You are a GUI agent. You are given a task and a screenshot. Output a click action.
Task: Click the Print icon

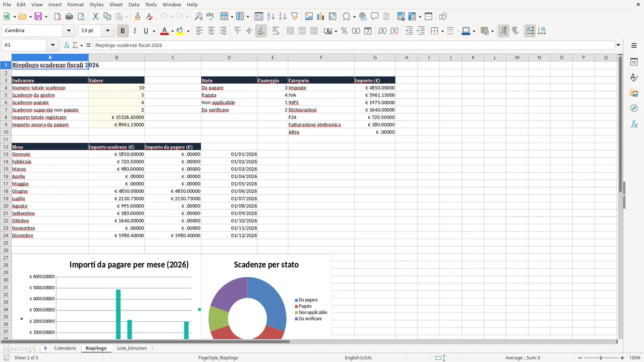[69, 17]
